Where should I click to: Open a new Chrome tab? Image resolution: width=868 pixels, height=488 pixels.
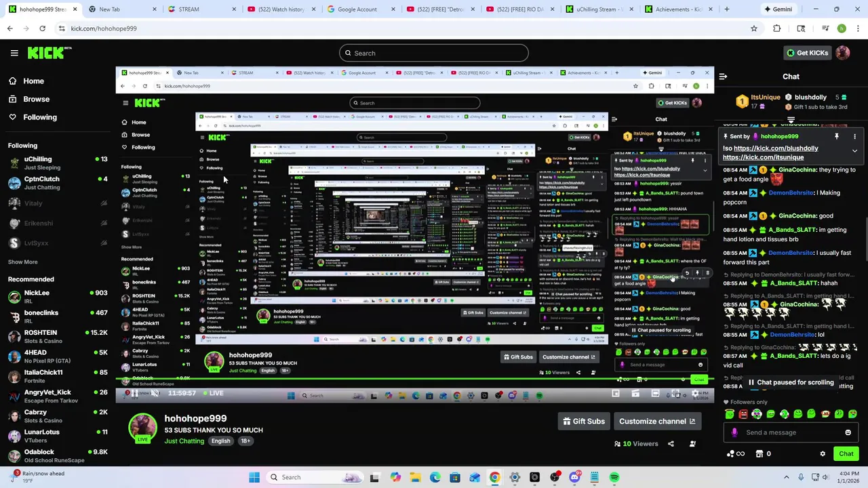[x=726, y=9]
